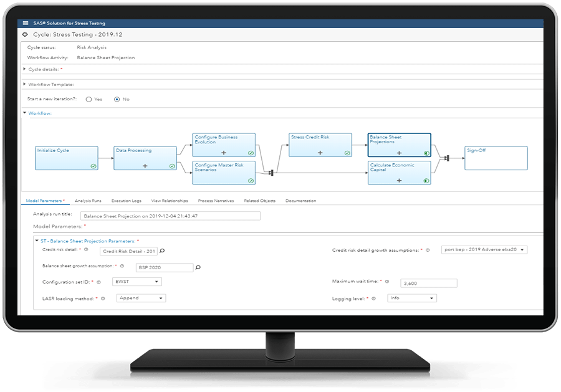Expand the Data Processing node plus icon
This screenshot has width=561, height=392.
(145, 166)
